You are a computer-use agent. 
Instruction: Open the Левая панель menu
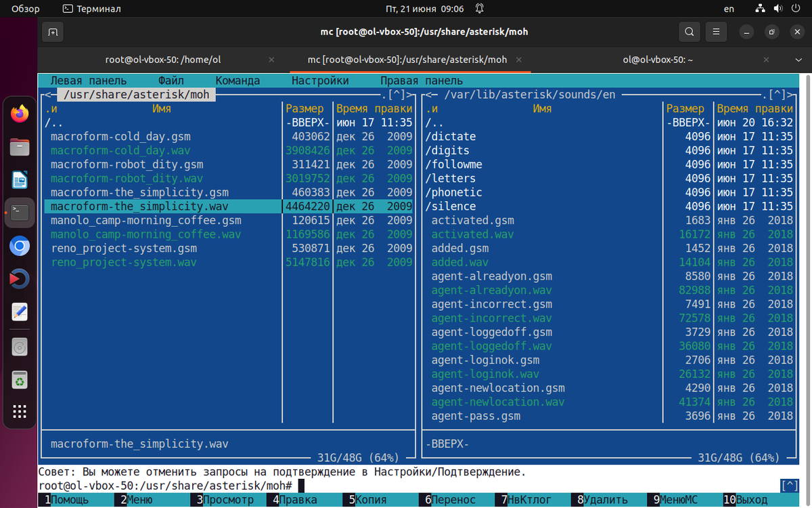[89, 81]
